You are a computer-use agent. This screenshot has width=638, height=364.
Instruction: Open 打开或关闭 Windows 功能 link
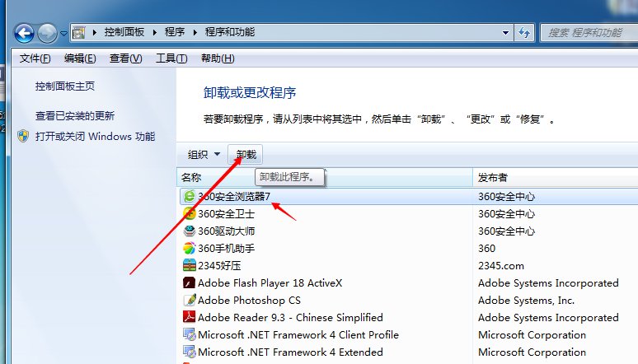(x=96, y=136)
